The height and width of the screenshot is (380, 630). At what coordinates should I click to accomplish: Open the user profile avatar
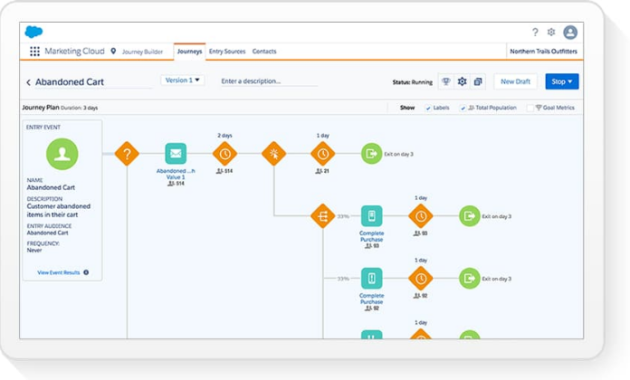tap(570, 32)
